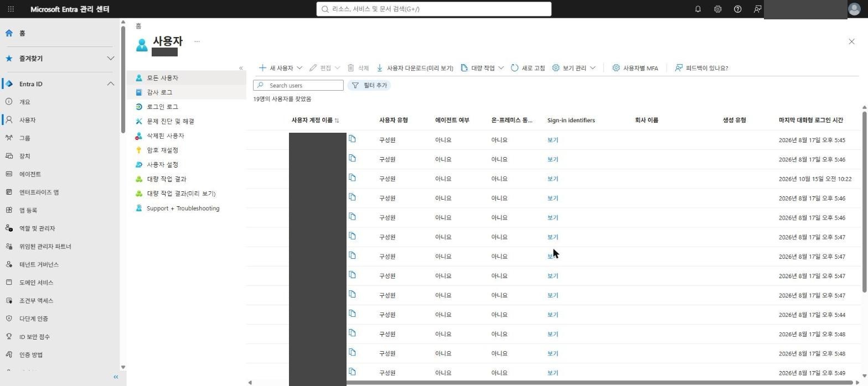The image size is (868, 386).
Task: Click 사용자 다운로드(미리 보기)
Action: pyautogui.click(x=414, y=68)
